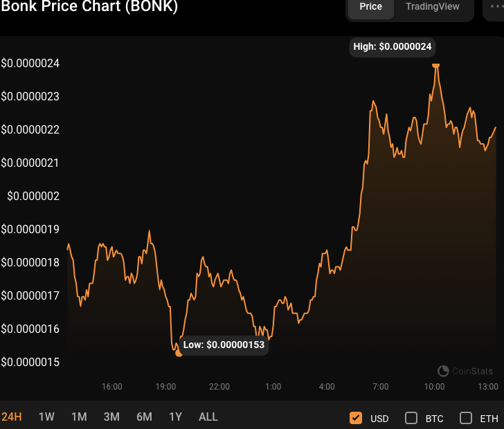
Task: Click the 10:00 time axis label
Action: [x=434, y=386]
